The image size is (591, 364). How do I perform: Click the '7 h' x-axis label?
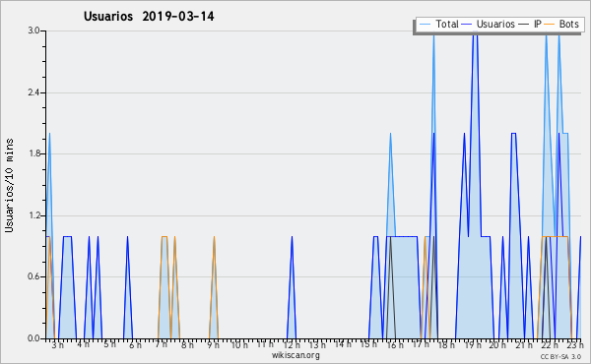tap(161, 344)
